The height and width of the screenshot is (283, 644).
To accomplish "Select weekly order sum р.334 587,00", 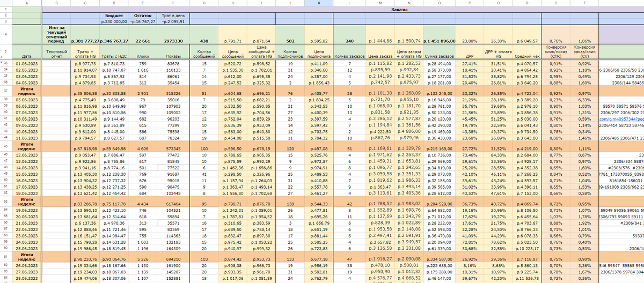I will 440,257.
